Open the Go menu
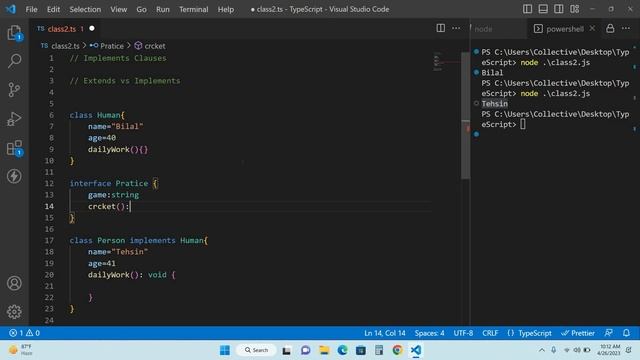640x360 pixels. 141,9
